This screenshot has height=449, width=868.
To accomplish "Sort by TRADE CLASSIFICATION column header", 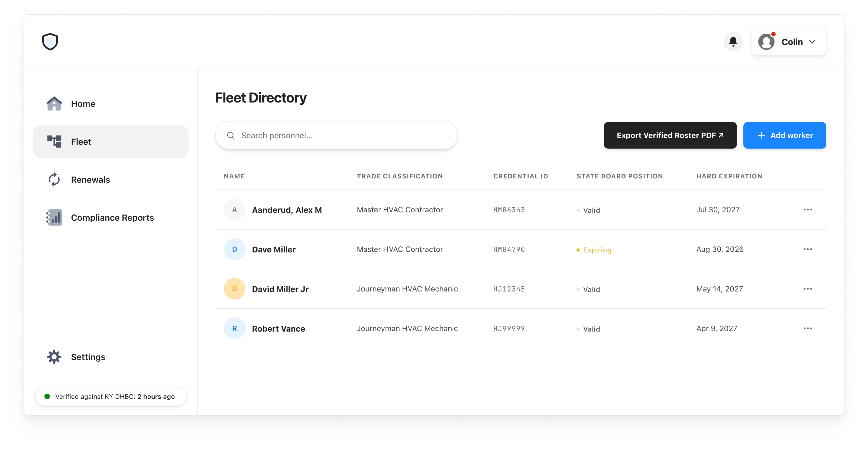I will 400,176.
